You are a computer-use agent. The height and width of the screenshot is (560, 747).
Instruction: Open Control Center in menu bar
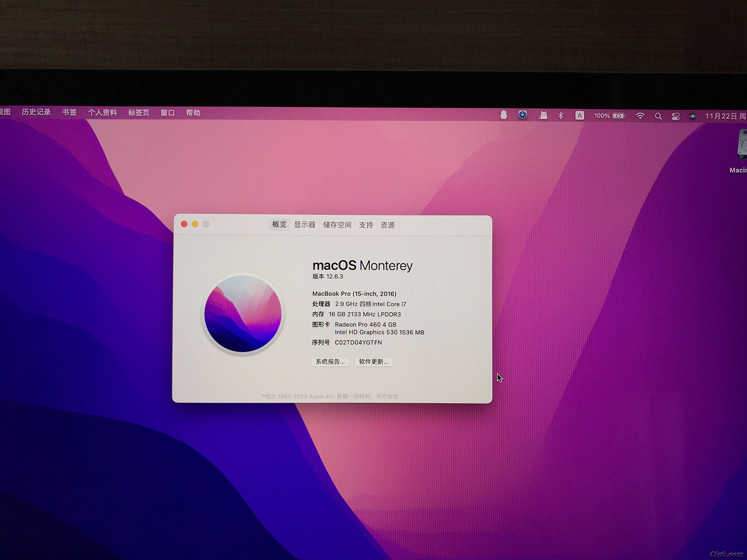(675, 116)
